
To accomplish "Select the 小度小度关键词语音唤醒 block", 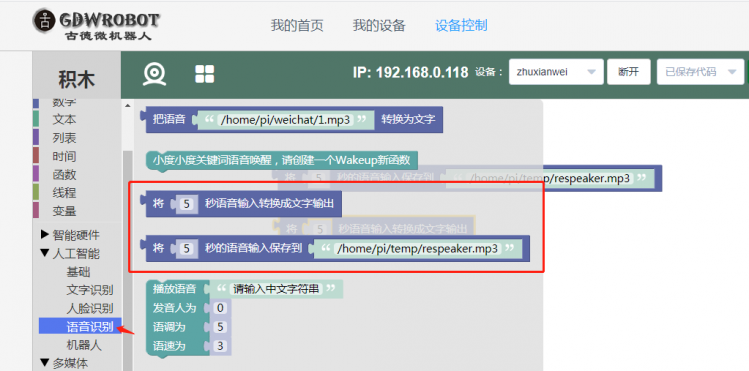I will [281, 160].
